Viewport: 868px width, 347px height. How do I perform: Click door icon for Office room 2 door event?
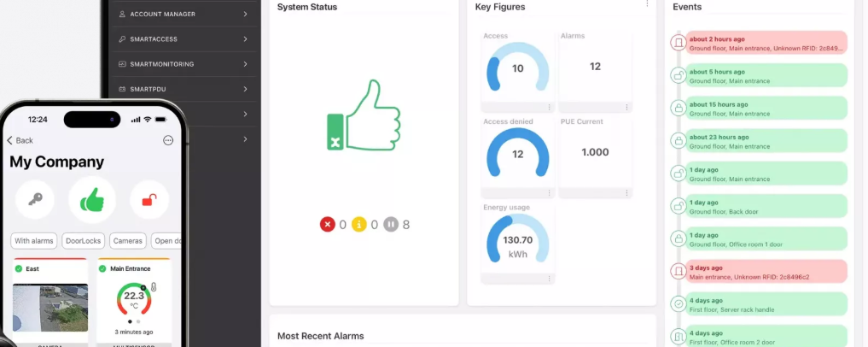[679, 337]
